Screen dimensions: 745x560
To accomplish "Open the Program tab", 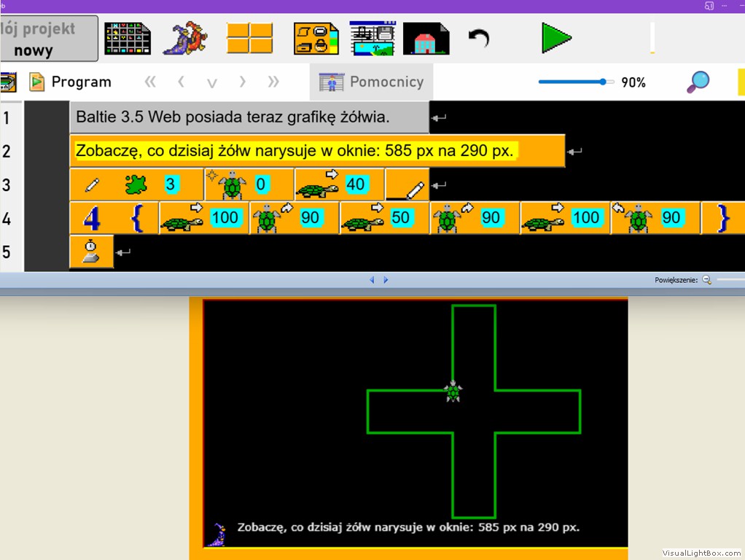I will coord(70,82).
